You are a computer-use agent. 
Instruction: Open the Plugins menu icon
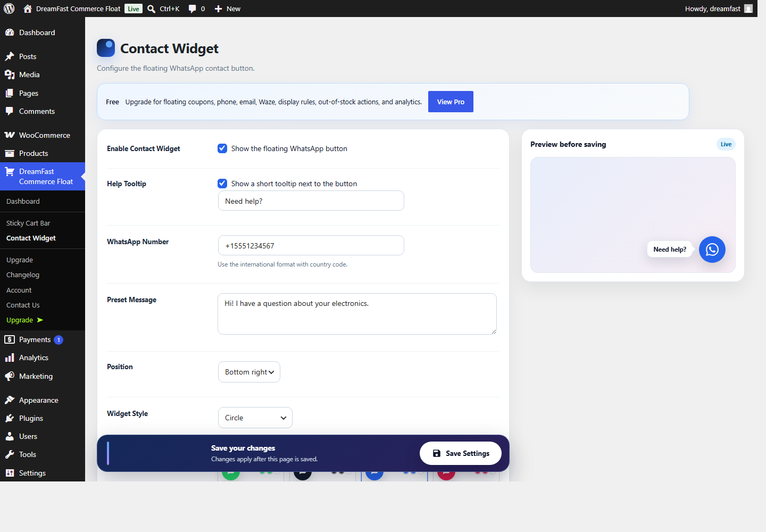point(10,418)
